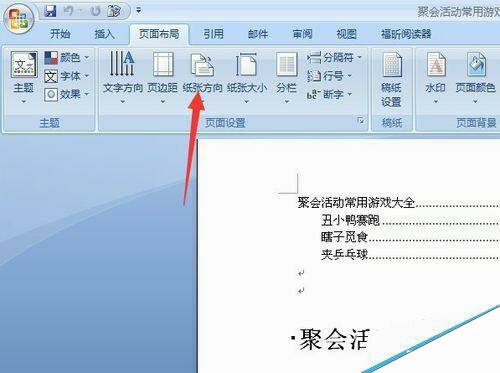
Task: Click 页面背景 group label
Action: point(476,123)
